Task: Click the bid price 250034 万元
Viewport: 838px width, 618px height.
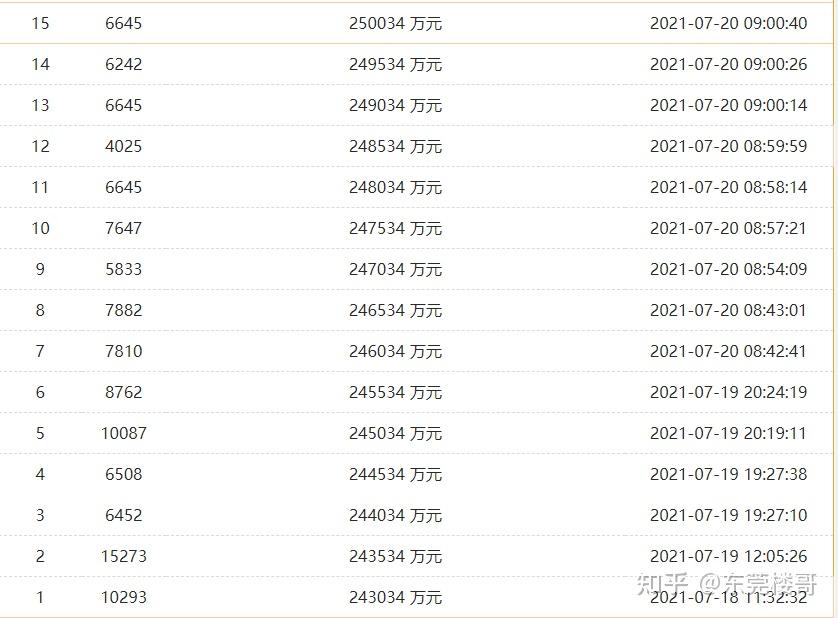Action: tap(395, 23)
